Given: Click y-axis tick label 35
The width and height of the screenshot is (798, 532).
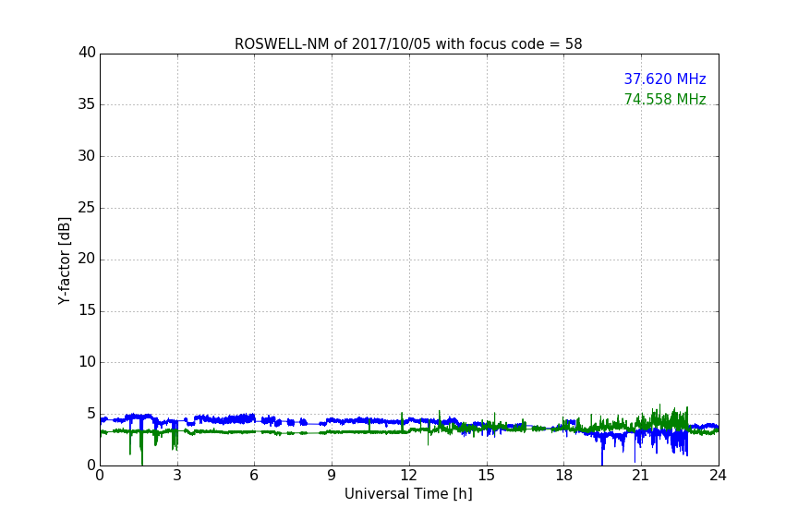Looking at the screenshot, I should [87, 104].
